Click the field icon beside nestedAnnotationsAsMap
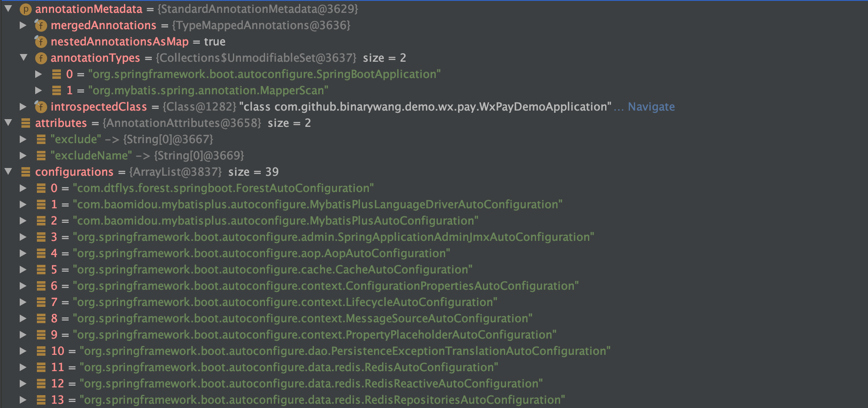The image size is (868, 408). coord(41,42)
